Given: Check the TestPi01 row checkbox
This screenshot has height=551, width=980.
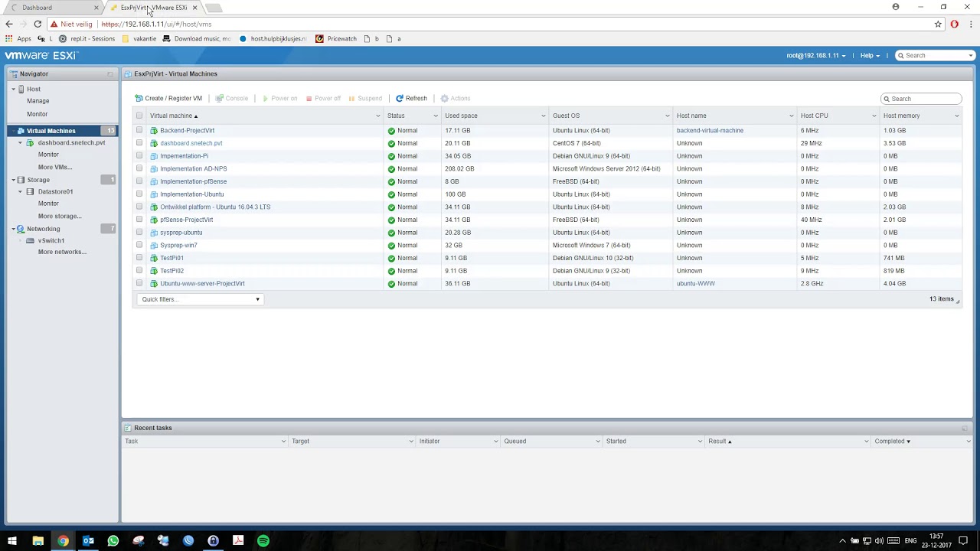Looking at the screenshot, I should tap(139, 258).
